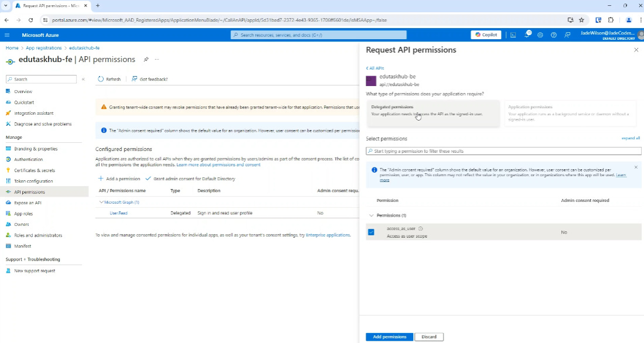Open the notifications bell
Screen dimensions: 644x343
(x=527, y=35)
